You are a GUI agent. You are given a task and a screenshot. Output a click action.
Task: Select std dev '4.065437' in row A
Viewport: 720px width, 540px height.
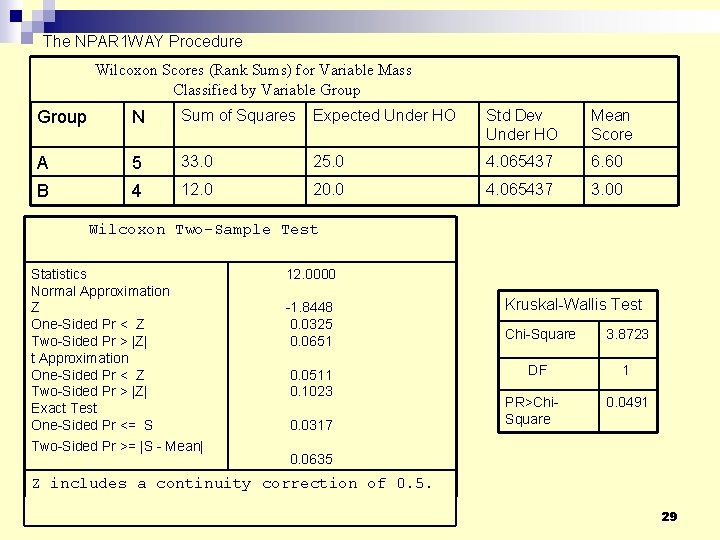519,161
